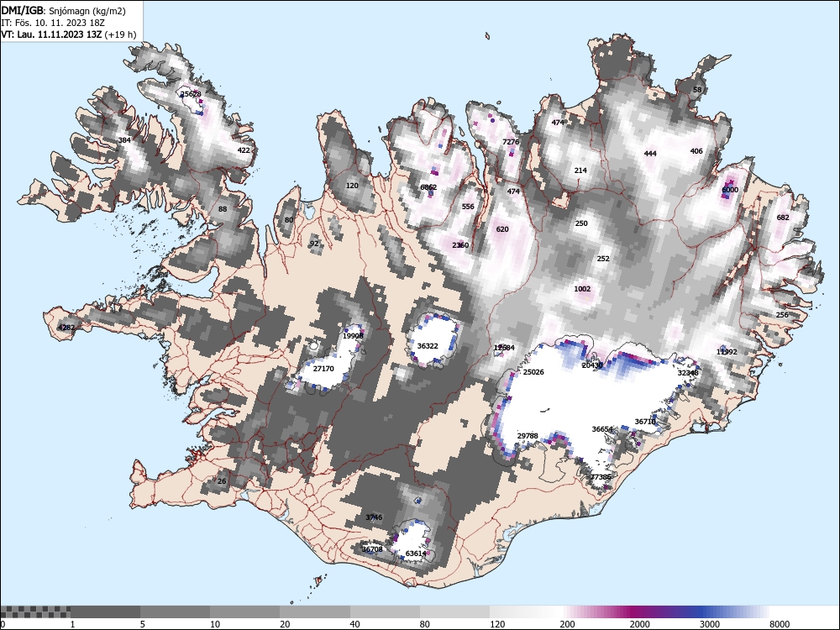Click snow value 3746
This screenshot has width=840, height=630.
374,517
